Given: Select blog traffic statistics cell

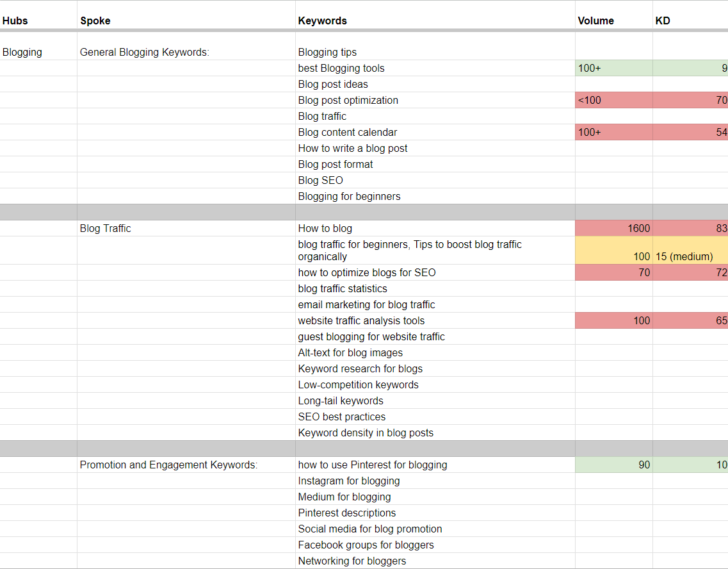Looking at the screenshot, I should click(435, 288).
